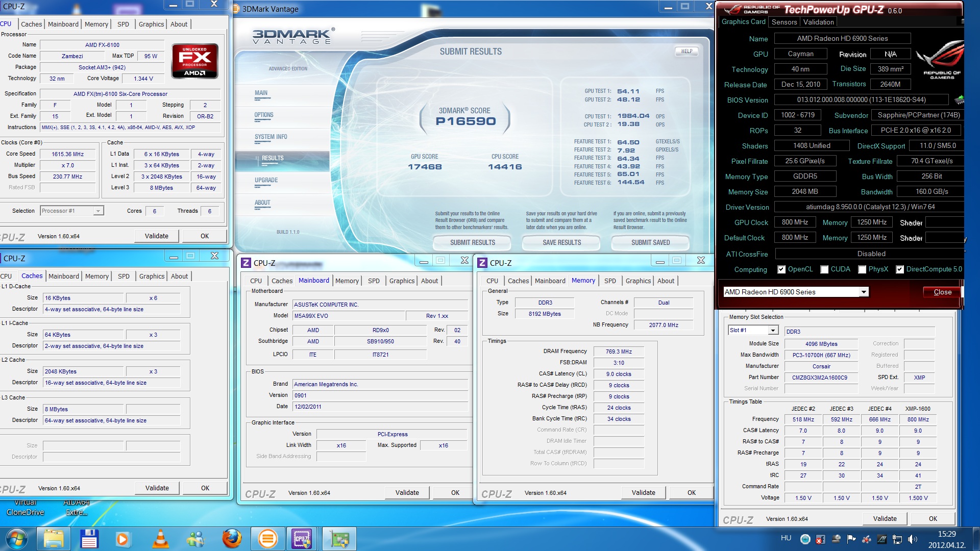Switch to Validation tab in GPU-Z
The height and width of the screenshot is (551, 980).
(818, 22)
